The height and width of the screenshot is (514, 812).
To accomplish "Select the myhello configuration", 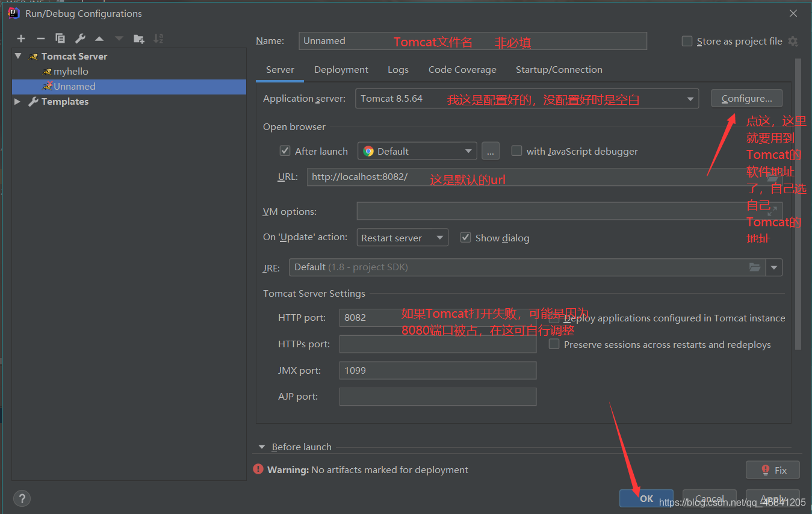I will pos(71,71).
